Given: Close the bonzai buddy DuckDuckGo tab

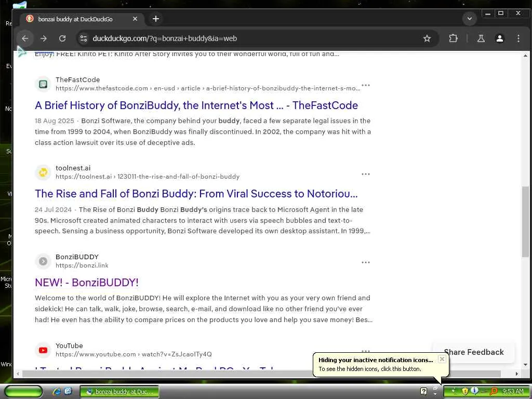Looking at the screenshot, I should coord(135,19).
